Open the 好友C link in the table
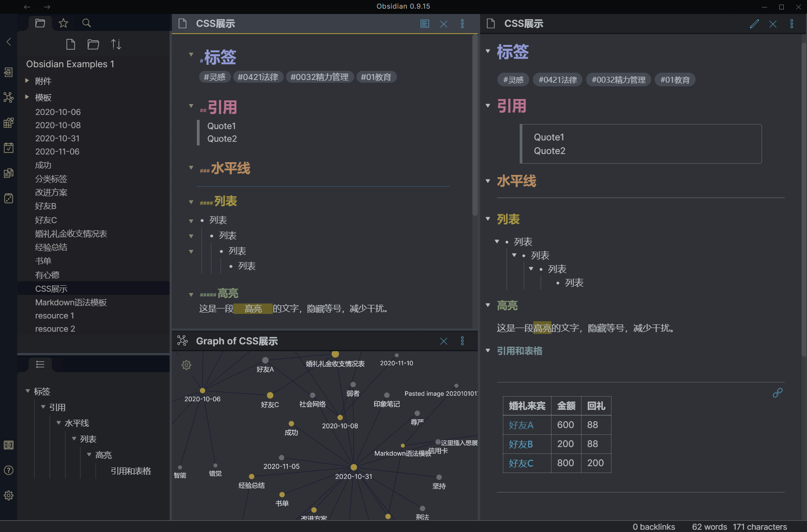807x532 pixels. pos(521,463)
